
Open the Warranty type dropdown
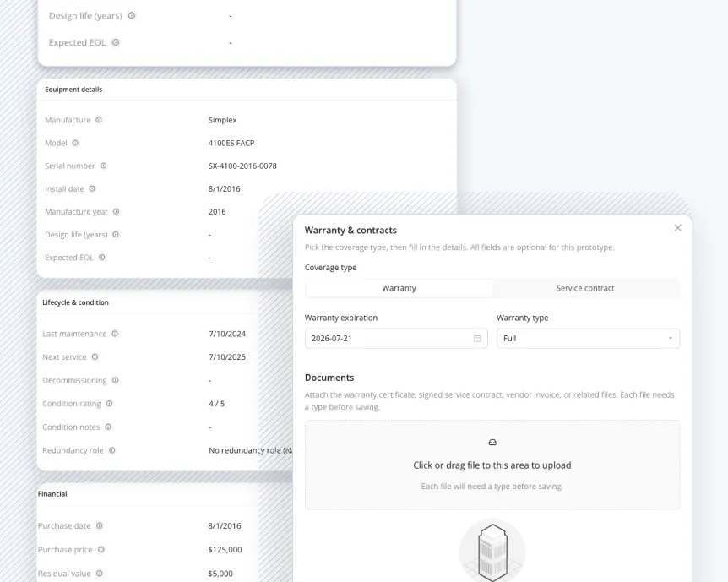[589, 339]
